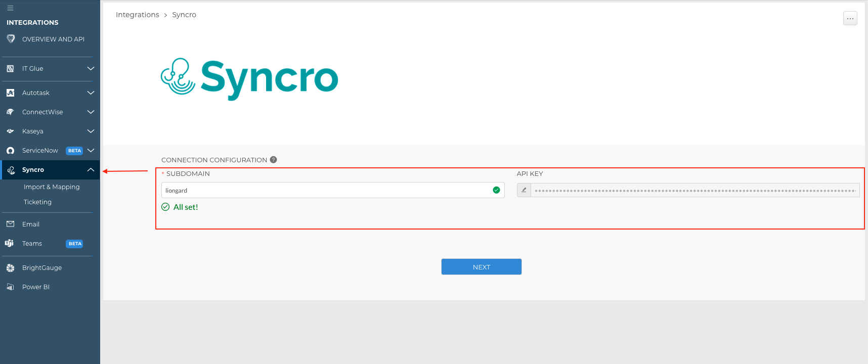Select Import & Mapping submenu item
Screen dimensions: 868x364
52,187
